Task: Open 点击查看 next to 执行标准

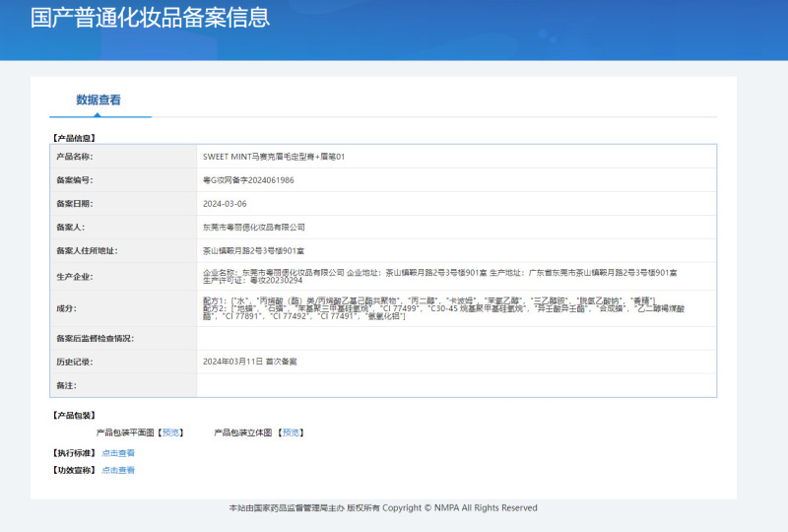Action: tap(118, 453)
